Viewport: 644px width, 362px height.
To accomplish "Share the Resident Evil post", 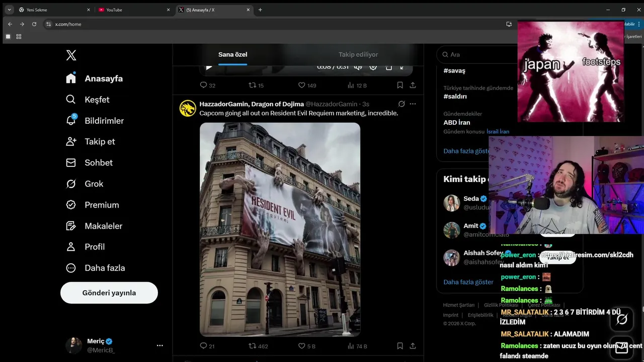I will point(413,346).
